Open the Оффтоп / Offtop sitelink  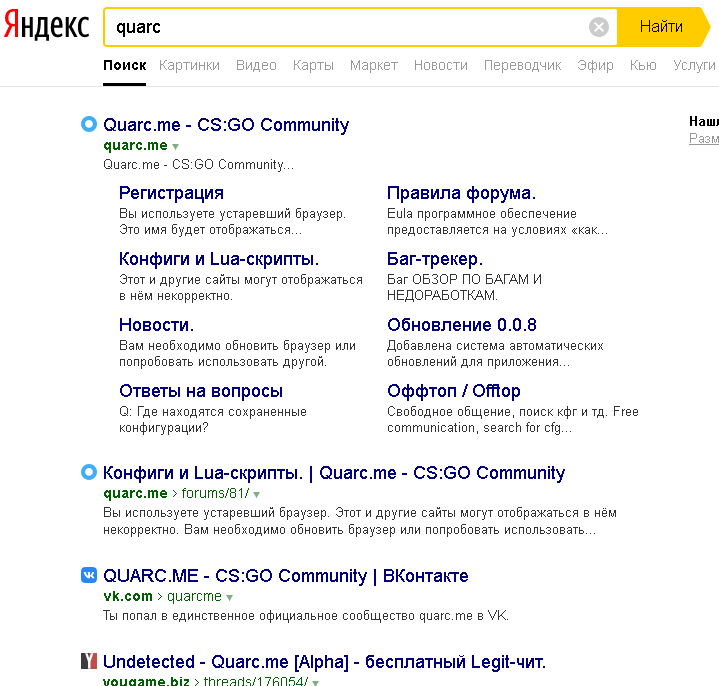454,391
